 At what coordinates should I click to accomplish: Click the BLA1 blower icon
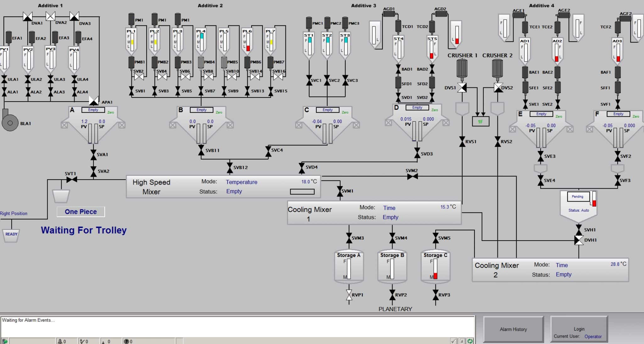pos(10,123)
